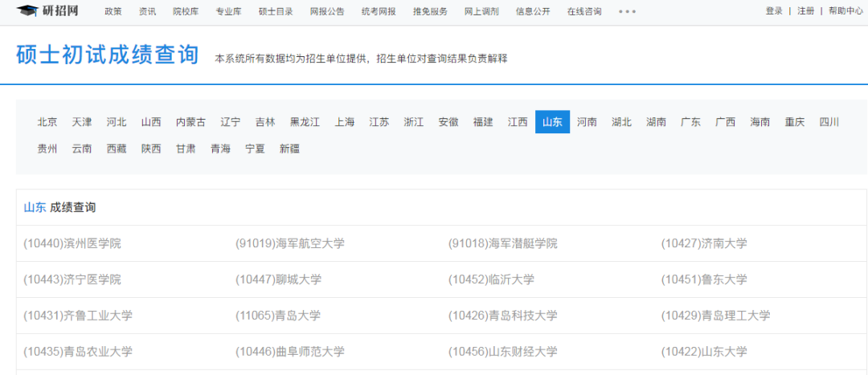Click the (10422)山东大学 link

tap(704, 352)
